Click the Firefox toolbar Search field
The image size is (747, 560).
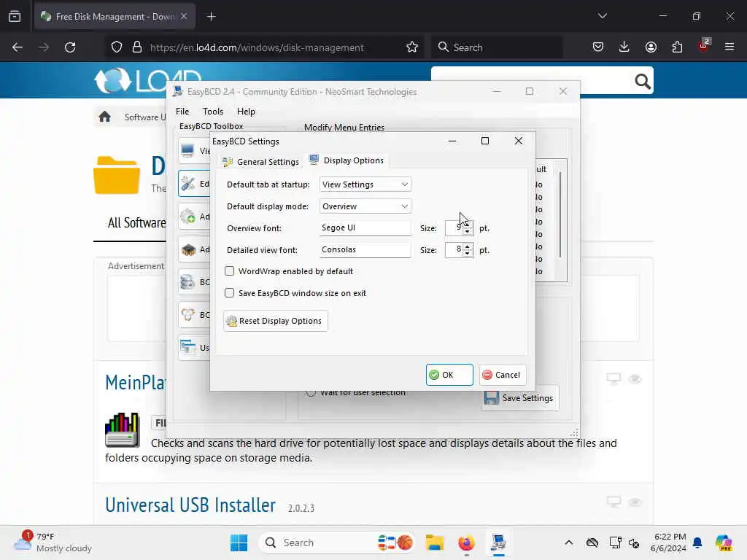coord(497,47)
